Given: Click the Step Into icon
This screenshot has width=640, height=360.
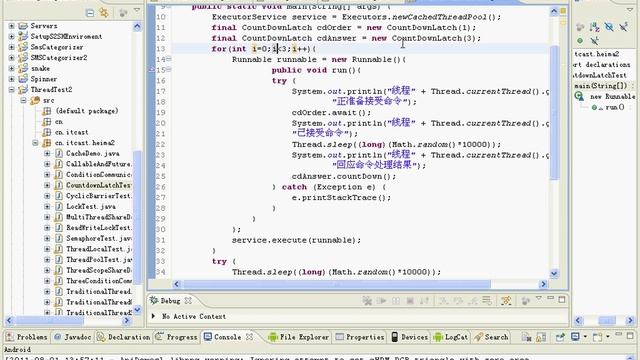Looking at the screenshot, I should point(443,301).
